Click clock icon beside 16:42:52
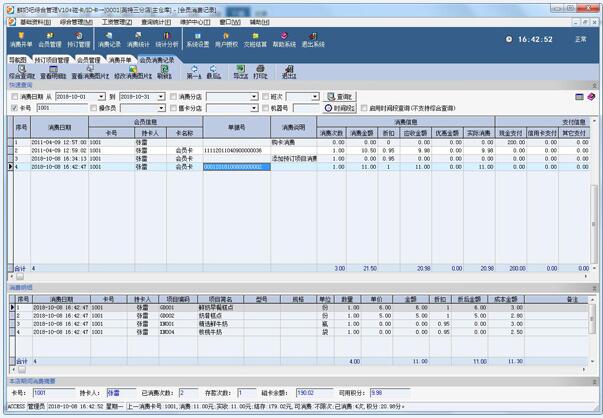This screenshot has width=603, height=418. (x=509, y=39)
